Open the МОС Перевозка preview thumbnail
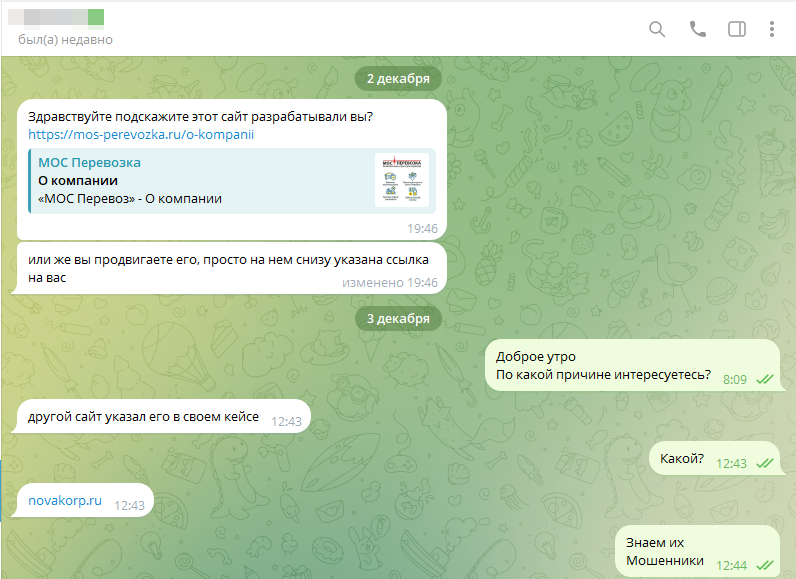The height and width of the screenshot is (579, 796). pyautogui.click(x=402, y=180)
